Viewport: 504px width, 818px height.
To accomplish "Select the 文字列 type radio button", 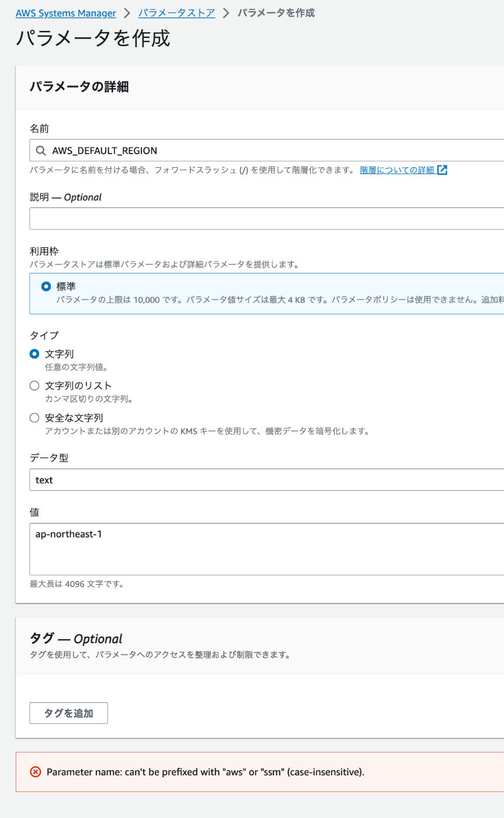I will click(x=34, y=354).
